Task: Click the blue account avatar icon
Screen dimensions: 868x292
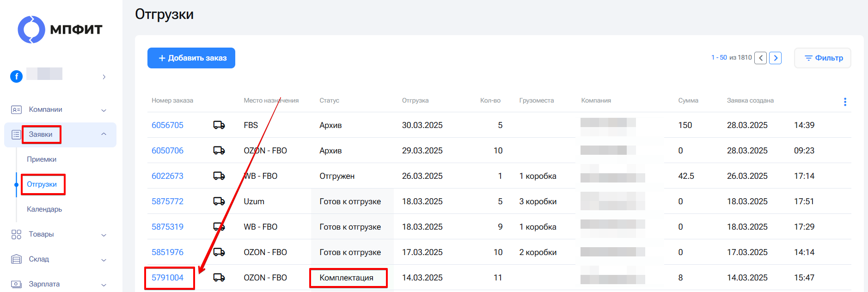Action: (17, 76)
